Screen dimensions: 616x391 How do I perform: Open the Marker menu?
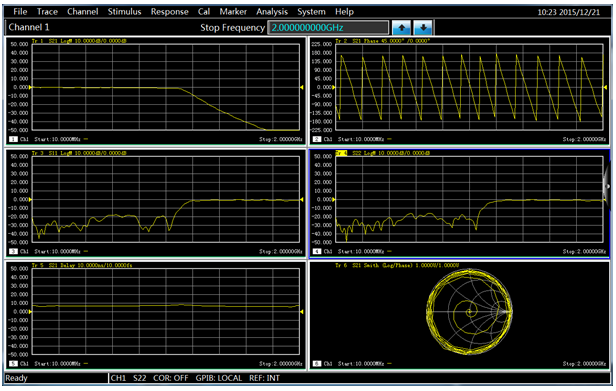point(233,12)
